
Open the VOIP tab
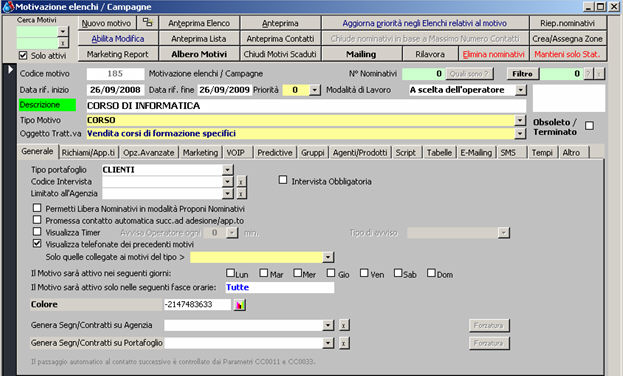point(236,153)
